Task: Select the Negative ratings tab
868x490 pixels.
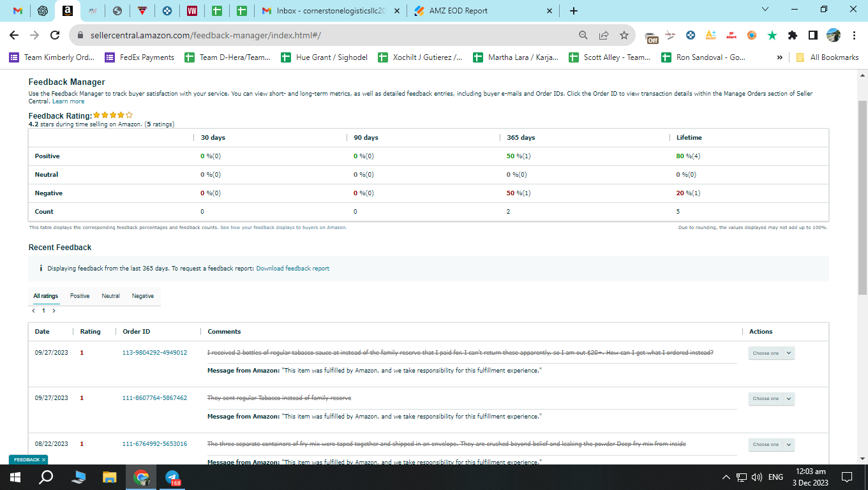Action: (143, 296)
